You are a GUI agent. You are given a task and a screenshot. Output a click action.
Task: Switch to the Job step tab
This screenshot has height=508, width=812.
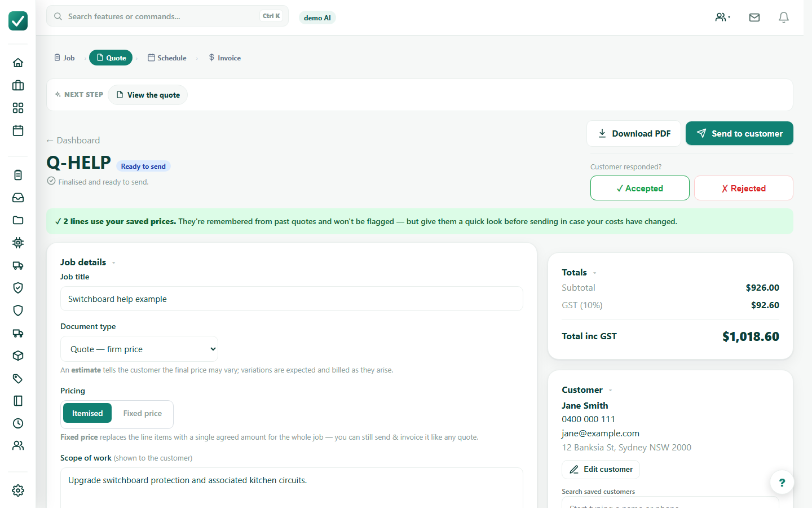coord(64,58)
